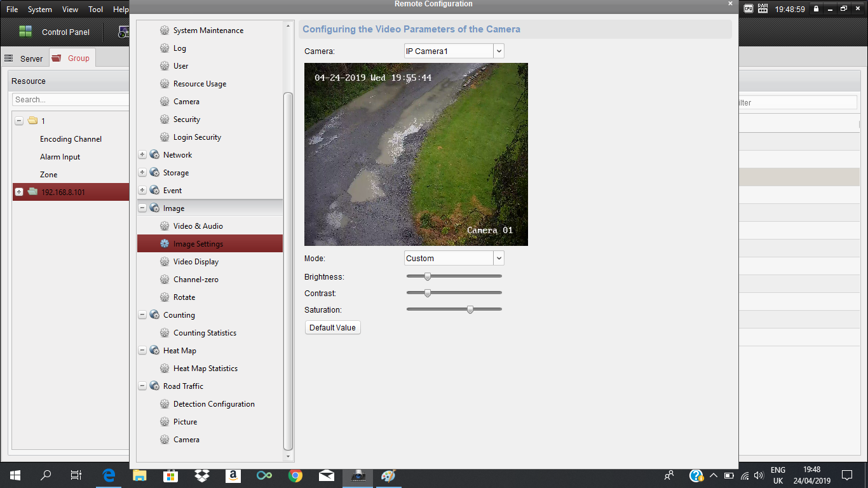Click the gear icon beside Video Display
The height and width of the screenshot is (488, 868).
165,262
